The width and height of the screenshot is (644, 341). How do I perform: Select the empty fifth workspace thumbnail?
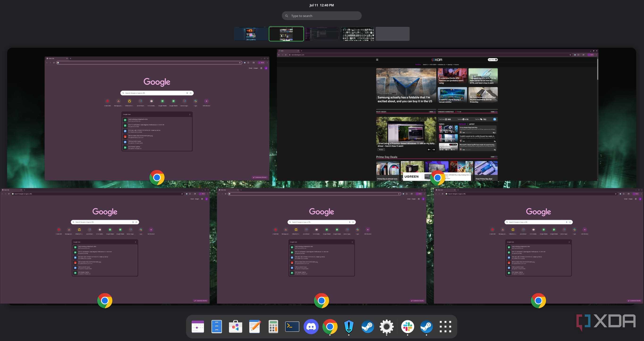point(393,34)
